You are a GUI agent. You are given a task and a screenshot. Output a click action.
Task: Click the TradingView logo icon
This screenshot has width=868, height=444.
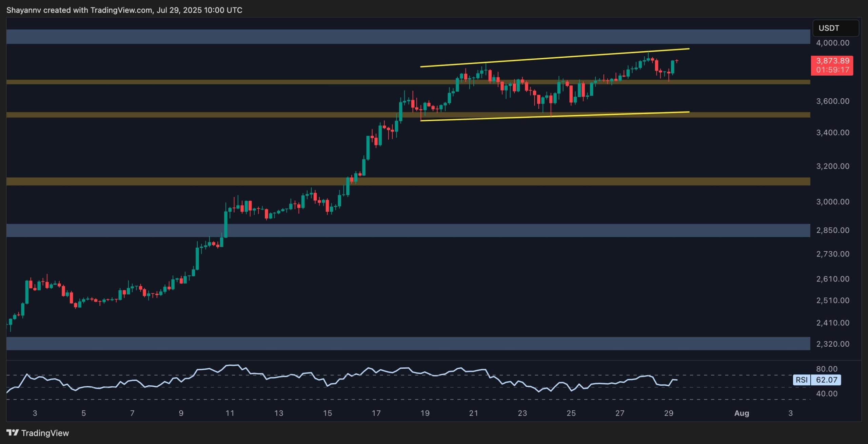pos(13,432)
